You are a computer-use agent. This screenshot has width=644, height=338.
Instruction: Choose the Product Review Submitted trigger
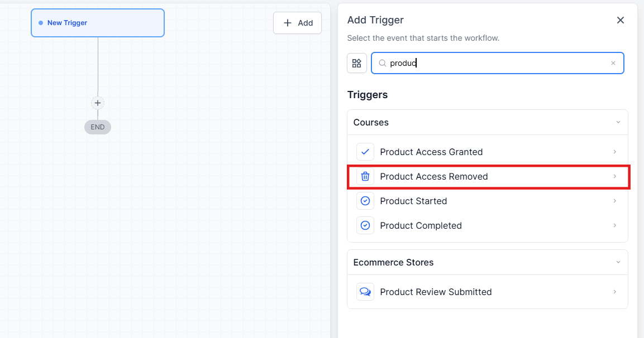pyautogui.click(x=436, y=292)
